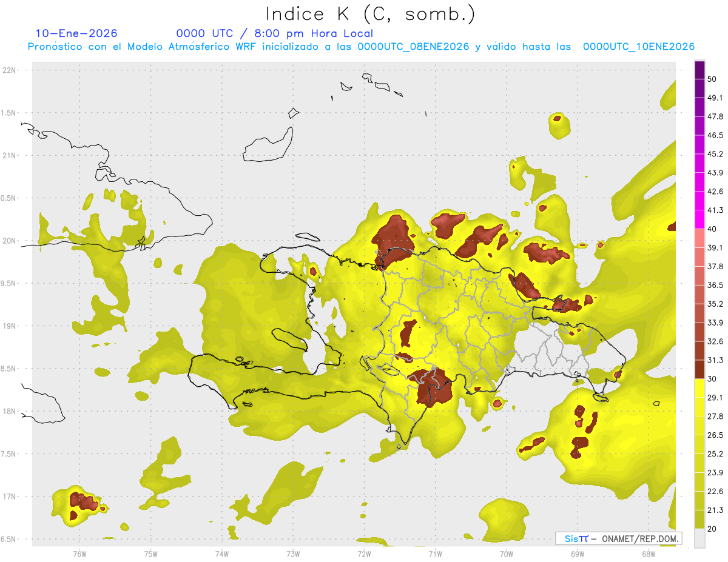The height and width of the screenshot is (562, 728).
Task: Click the 74W longitude axis label
Action: pyautogui.click(x=222, y=554)
